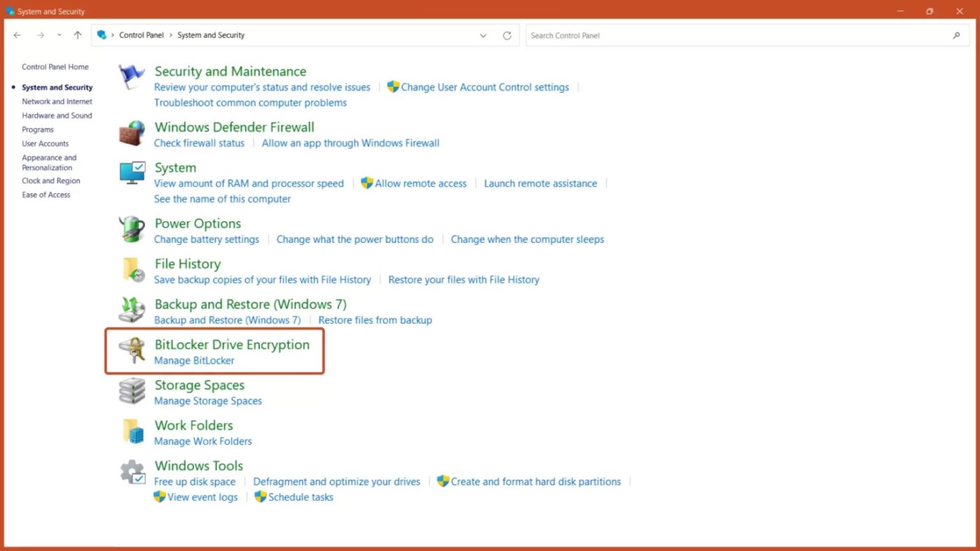The image size is (980, 551).
Task: Click Restore your files with File History
Action: pyautogui.click(x=464, y=279)
